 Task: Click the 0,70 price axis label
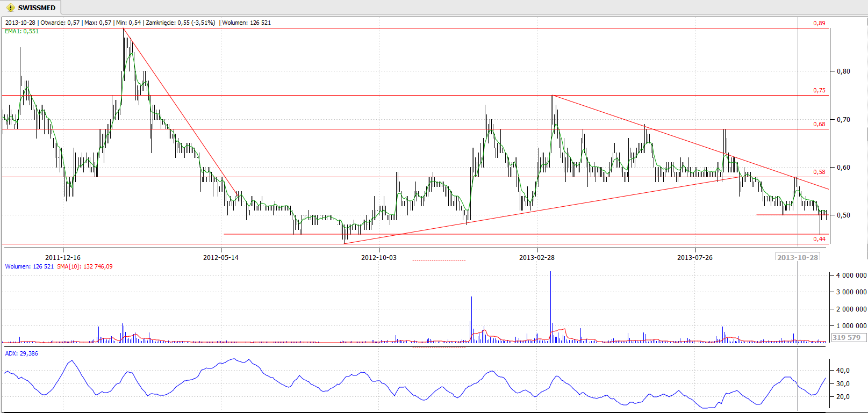click(843, 119)
